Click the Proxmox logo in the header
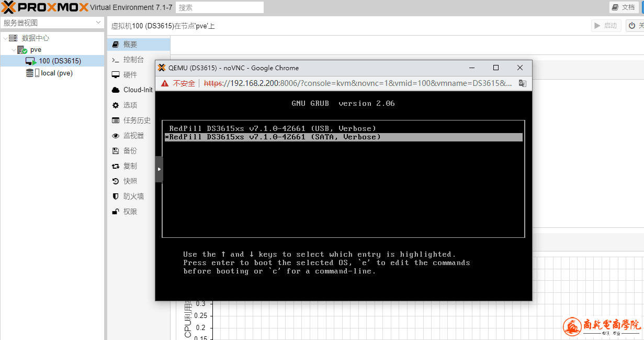The image size is (644, 340). pyautogui.click(x=45, y=7)
